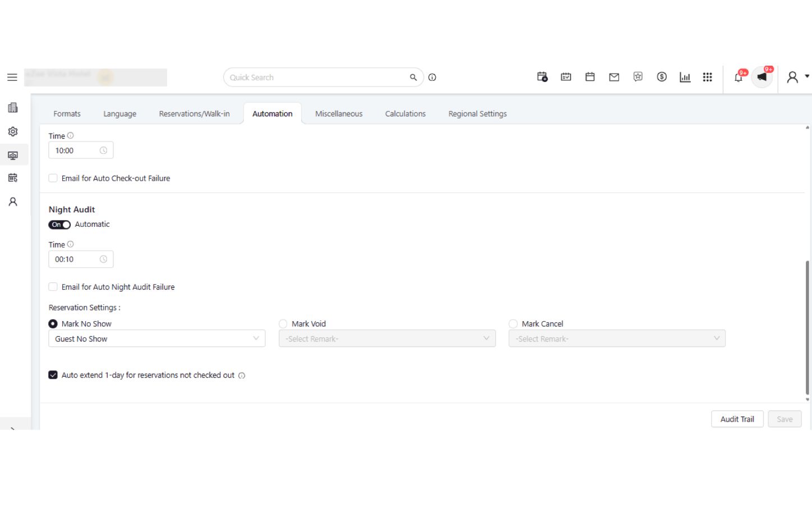This screenshot has width=812, height=508.
Task: Click the clock icon in the 00:10 field
Action: tap(103, 259)
